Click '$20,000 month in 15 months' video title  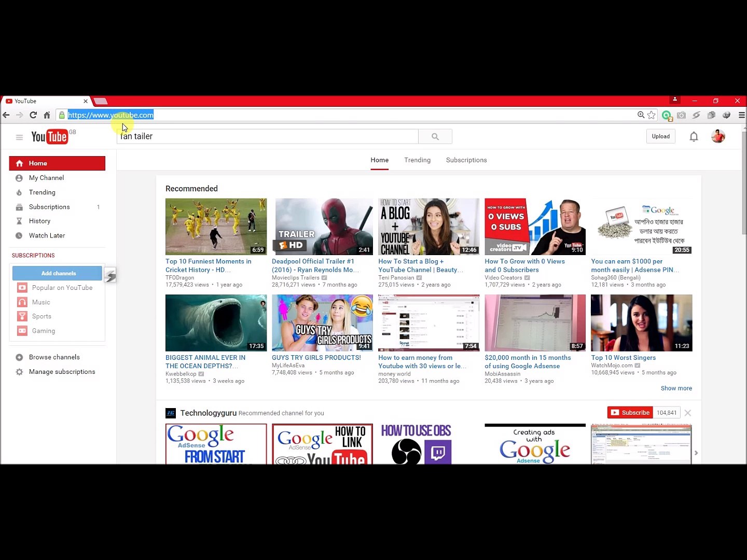(x=528, y=362)
